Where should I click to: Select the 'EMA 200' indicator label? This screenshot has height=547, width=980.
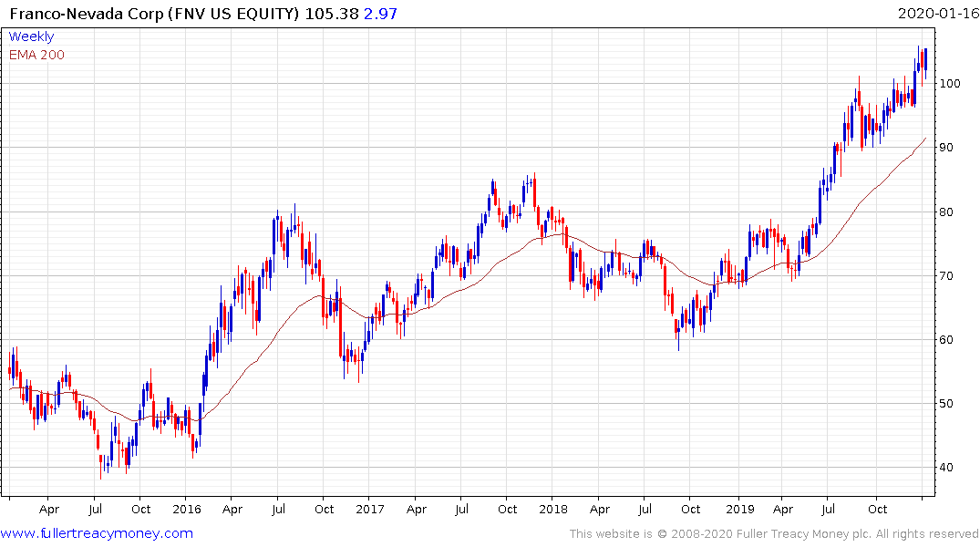point(36,55)
